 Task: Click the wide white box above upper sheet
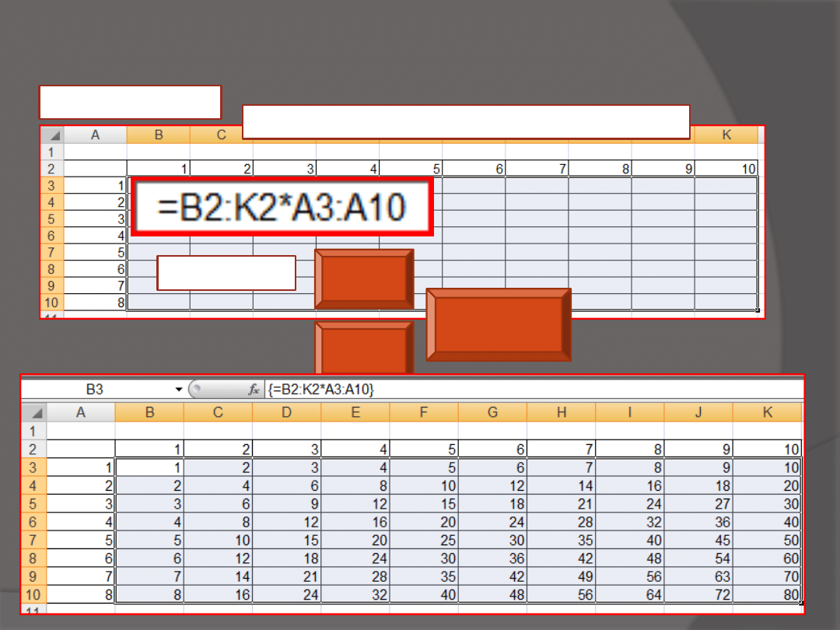coord(466,121)
